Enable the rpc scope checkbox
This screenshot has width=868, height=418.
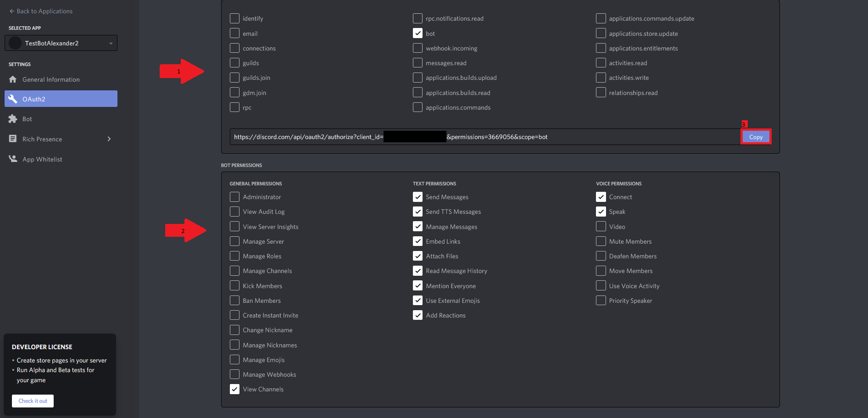[234, 107]
